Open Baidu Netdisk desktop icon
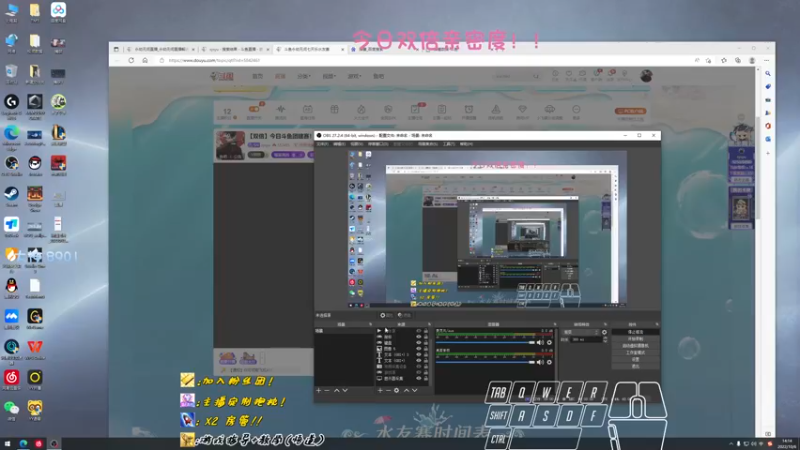The width and height of the screenshot is (800, 450). click(58, 12)
